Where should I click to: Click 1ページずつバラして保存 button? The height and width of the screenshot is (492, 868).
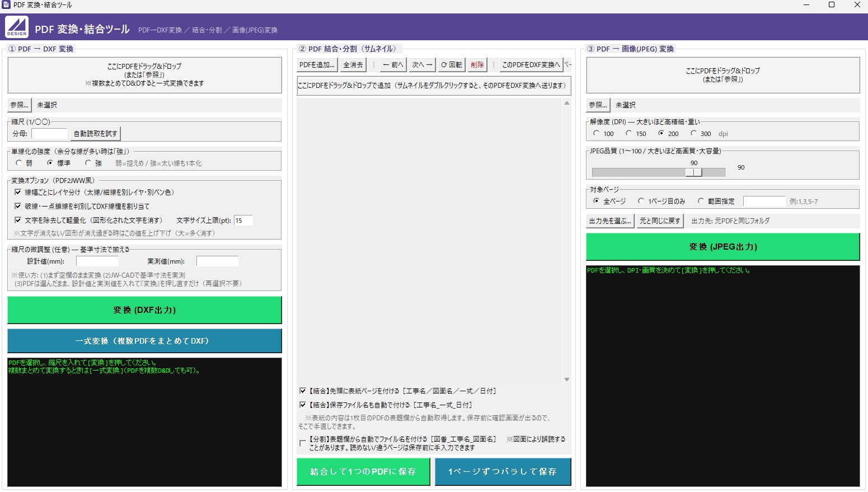pyautogui.click(x=503, y=471)
